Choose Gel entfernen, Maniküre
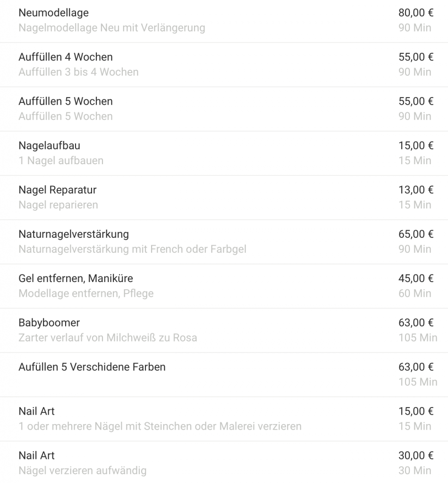 pos(76,279)
